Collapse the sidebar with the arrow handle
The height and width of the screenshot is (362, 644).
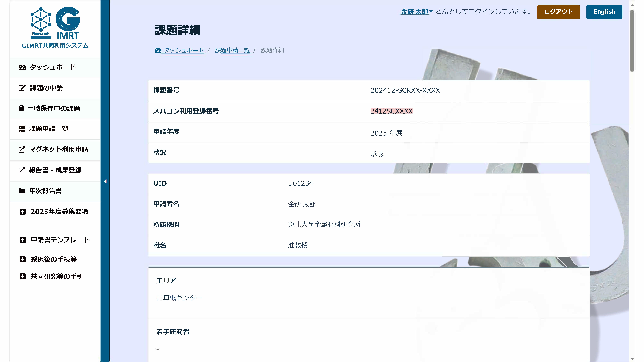point(105,181)
